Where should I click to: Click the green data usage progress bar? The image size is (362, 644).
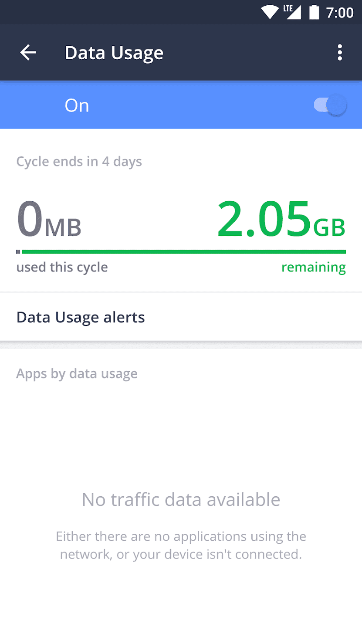tap(183, 252)
